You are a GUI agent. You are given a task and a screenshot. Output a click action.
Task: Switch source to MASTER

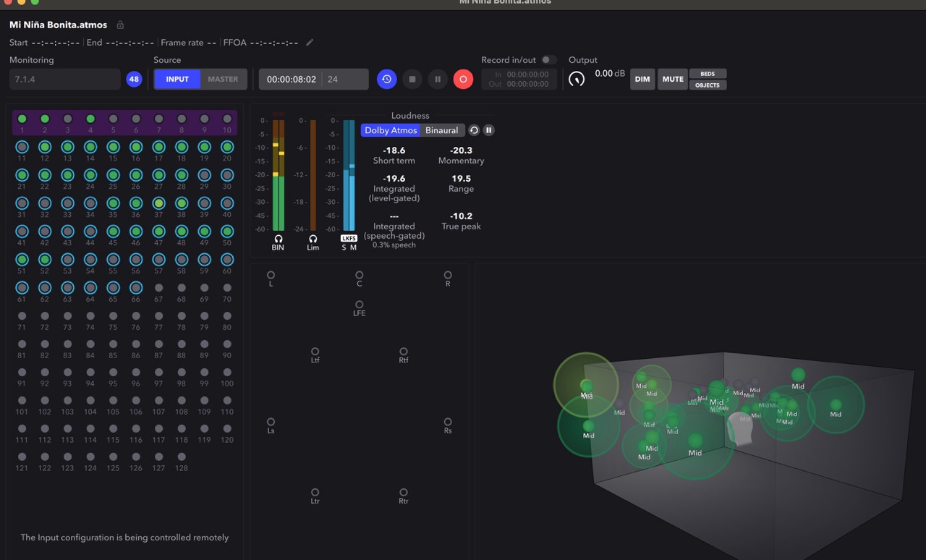coord(223,79)
